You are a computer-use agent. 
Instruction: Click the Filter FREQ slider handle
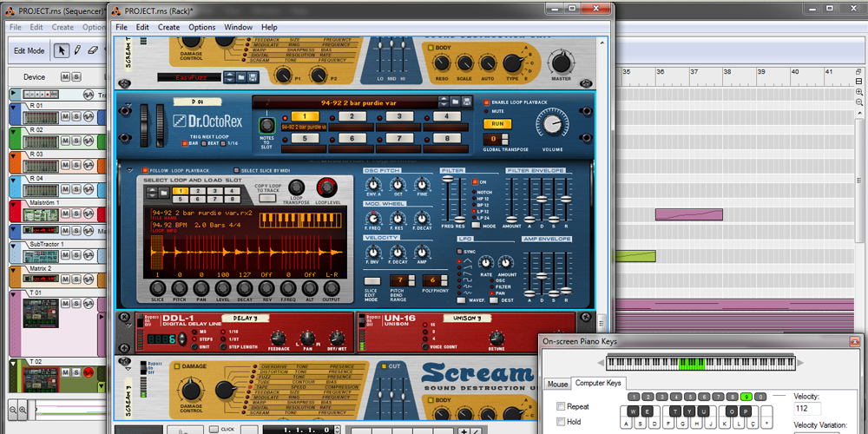tap(447, 180)
